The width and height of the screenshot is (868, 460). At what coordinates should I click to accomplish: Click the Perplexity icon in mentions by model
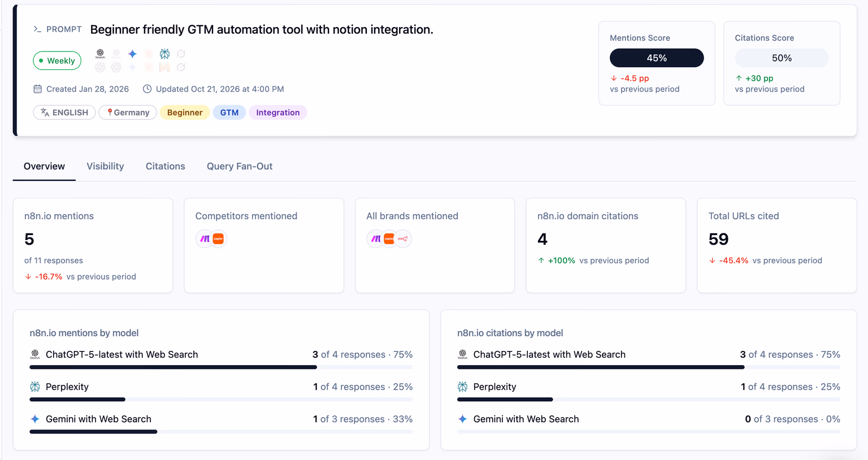[35, 387]
